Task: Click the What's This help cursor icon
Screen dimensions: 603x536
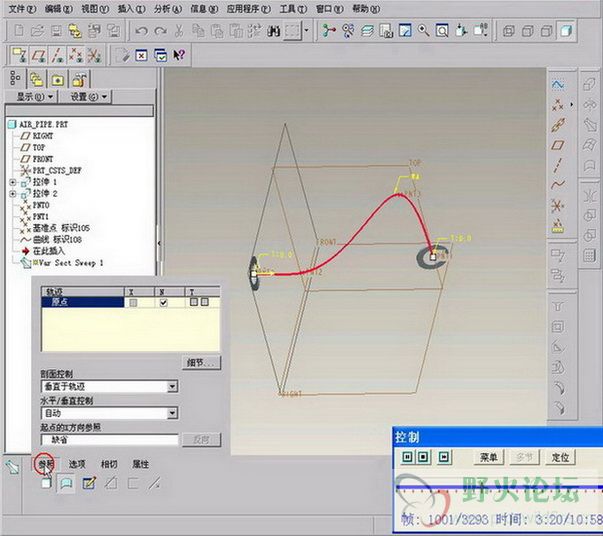Action: point(179,55)
